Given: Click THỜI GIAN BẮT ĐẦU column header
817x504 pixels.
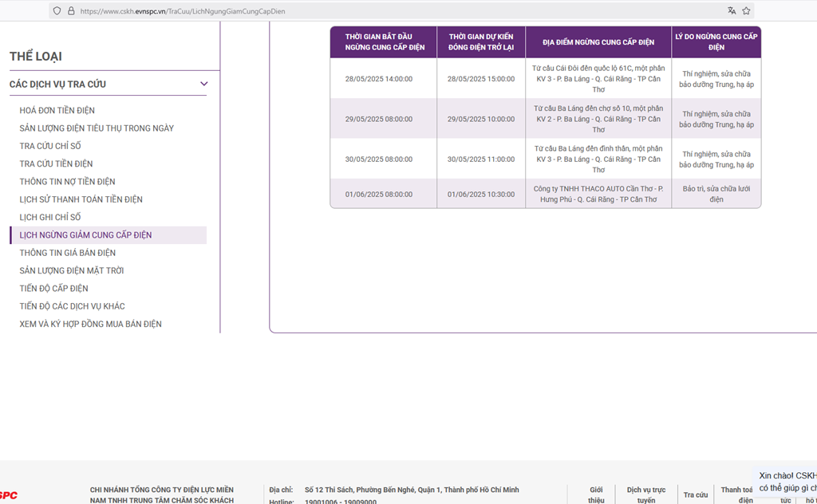Looking at the screenshot, I should click(x=384, y=42).
